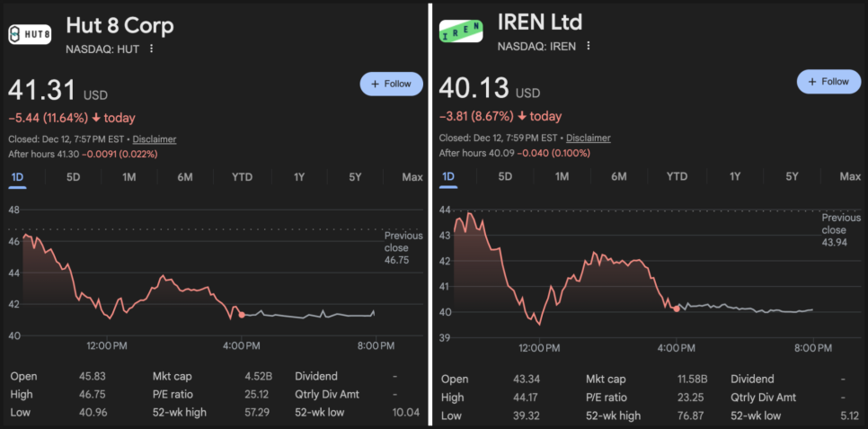The height and width of the screenshot is (429, 868).
Task: Open the three-dot menu beside NASDAQ: HUT
Action: pyautogui.click(x=151, y=49)
